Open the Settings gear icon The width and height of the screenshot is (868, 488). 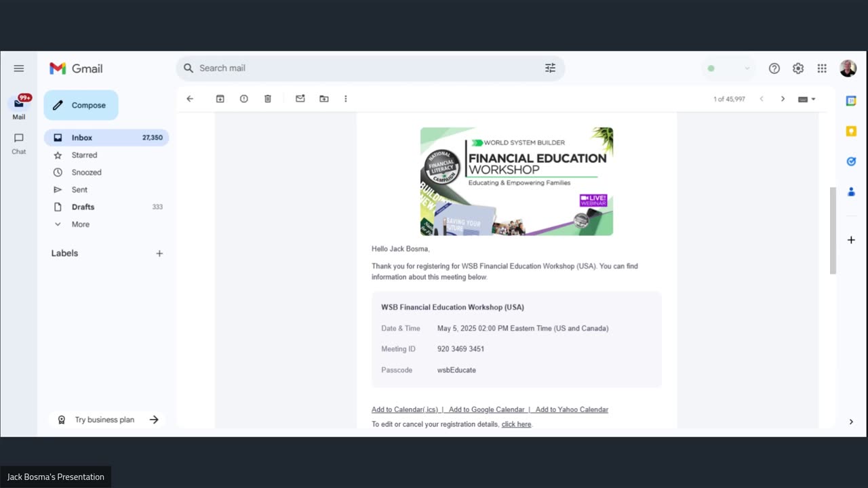point(798,68)
